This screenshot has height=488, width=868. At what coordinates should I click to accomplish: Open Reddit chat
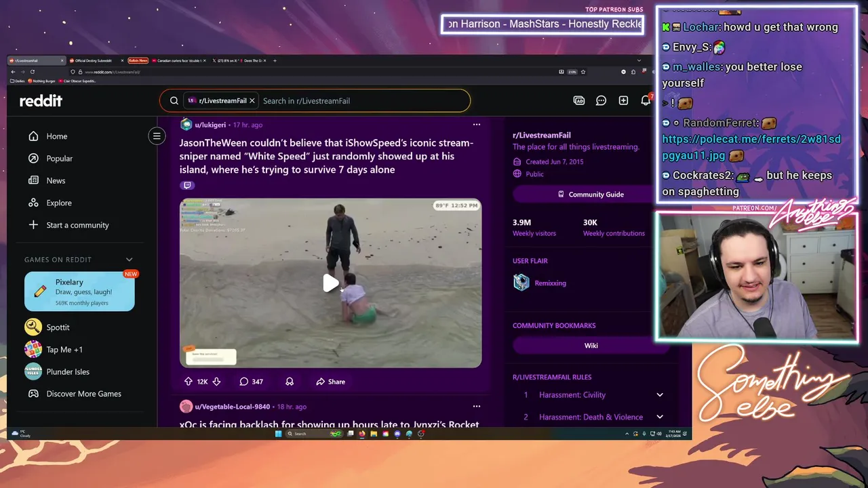601,100
